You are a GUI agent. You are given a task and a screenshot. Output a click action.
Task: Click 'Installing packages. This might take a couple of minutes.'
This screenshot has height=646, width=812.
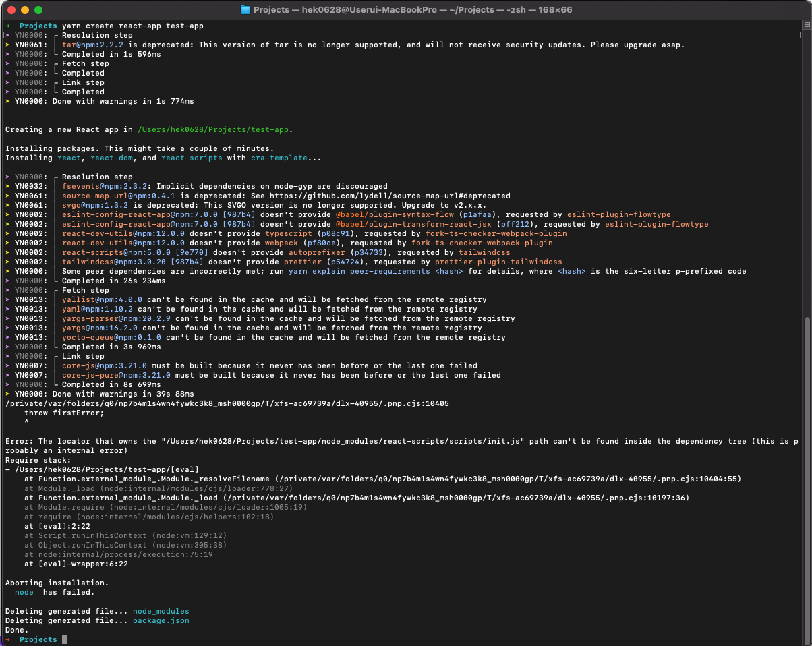tap(140, 148)
